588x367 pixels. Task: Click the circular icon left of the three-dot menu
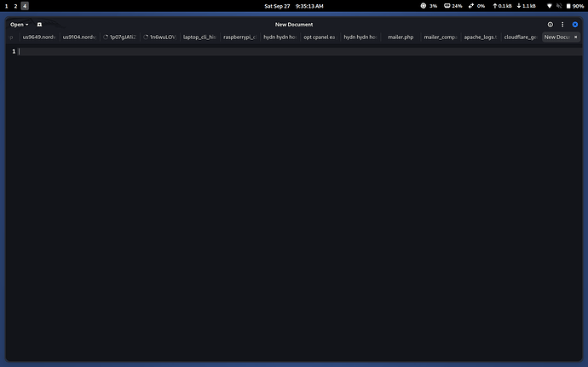[x=550, y=25]
